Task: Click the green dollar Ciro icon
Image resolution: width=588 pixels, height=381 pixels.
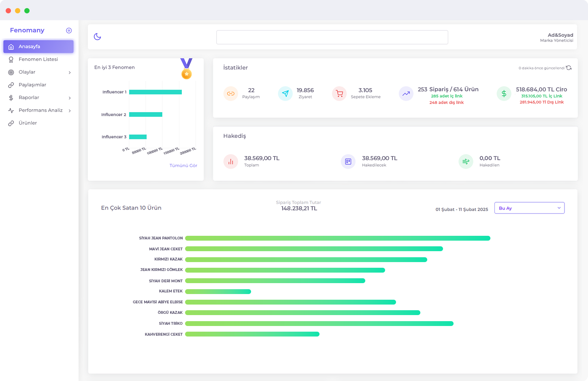Action: pyautogui.click(x=504, y=94)
